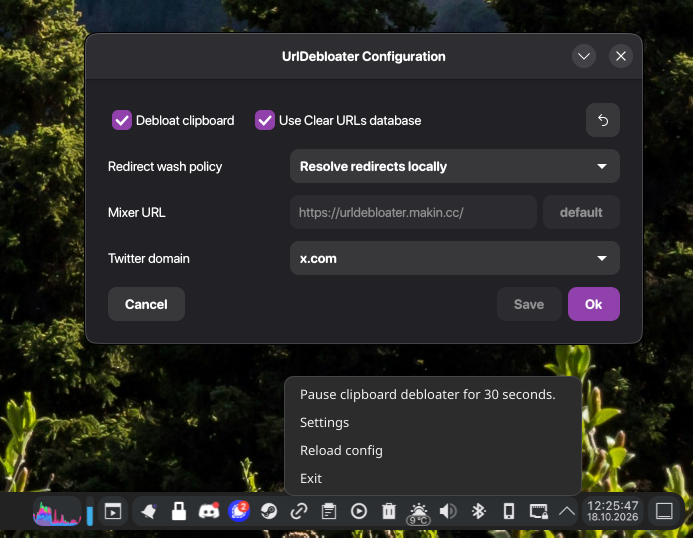The image size is (693, 538).
Task: Click the UrlDebloater Configuration title text
Action: 363,57
